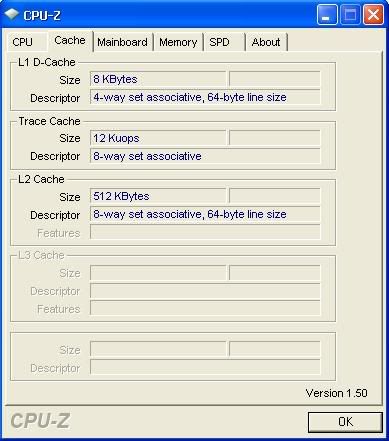The height and width of the screenshot is (441, 389).
Task: Click the empty L3 Cache Features field
Action: coord(205,309)
